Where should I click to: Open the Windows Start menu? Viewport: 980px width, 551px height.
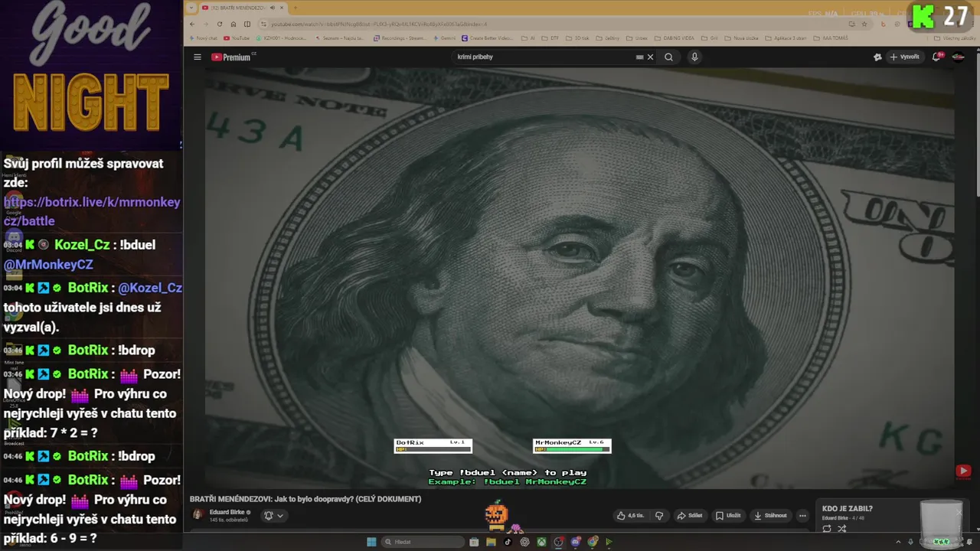tap(371, 542)
